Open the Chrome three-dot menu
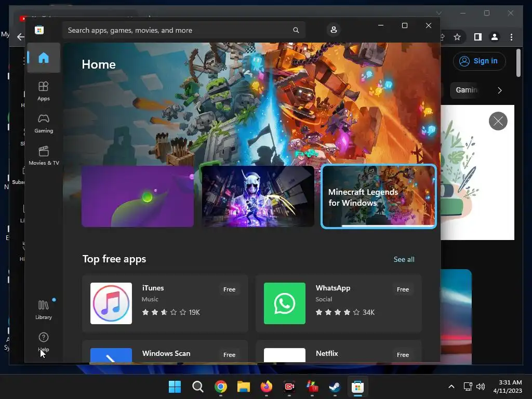This screenshot has height=399, width=532. (x=511, y=37)
